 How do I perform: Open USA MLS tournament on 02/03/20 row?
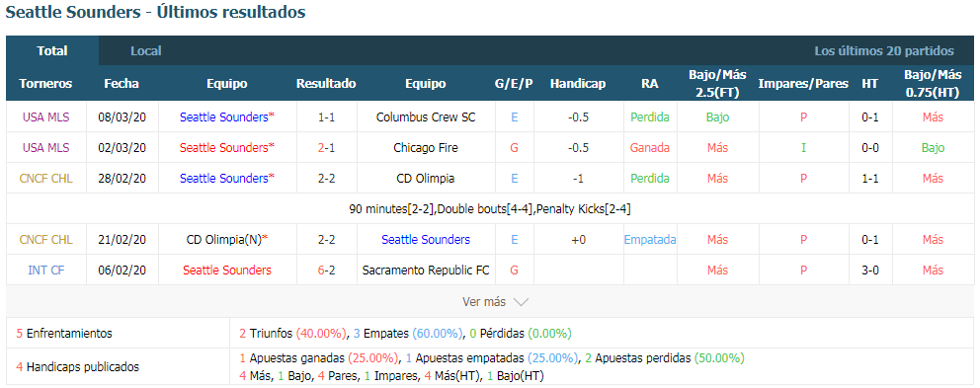(46, 148)
